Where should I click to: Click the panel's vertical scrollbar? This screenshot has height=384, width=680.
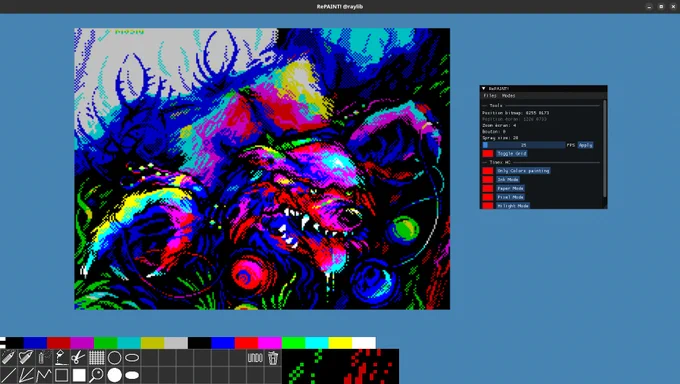pyautogui.click(x=605, y=148)
